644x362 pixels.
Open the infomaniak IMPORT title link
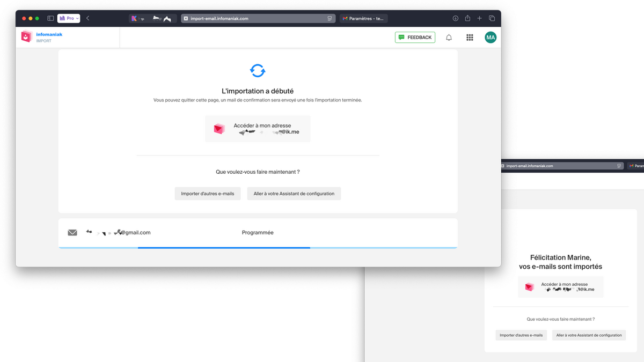coord(49,37)
